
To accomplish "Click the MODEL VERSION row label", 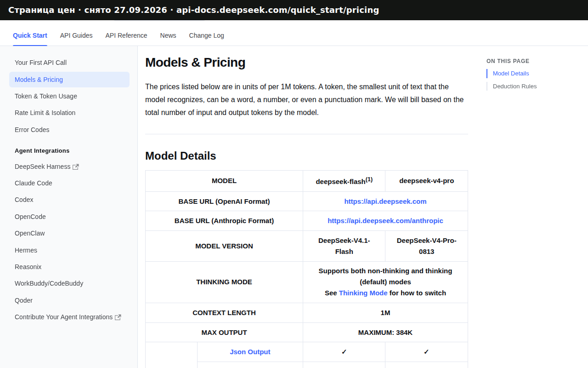I will [x=224, y=246].
